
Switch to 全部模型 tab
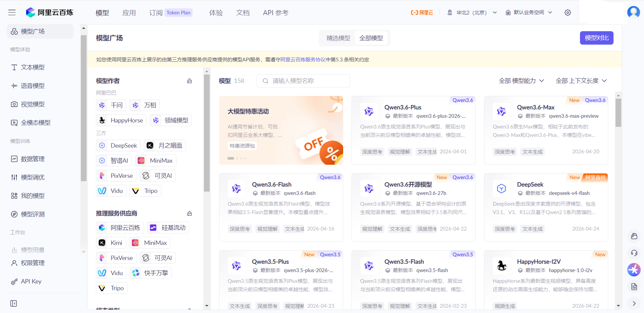tap(371, 38)
